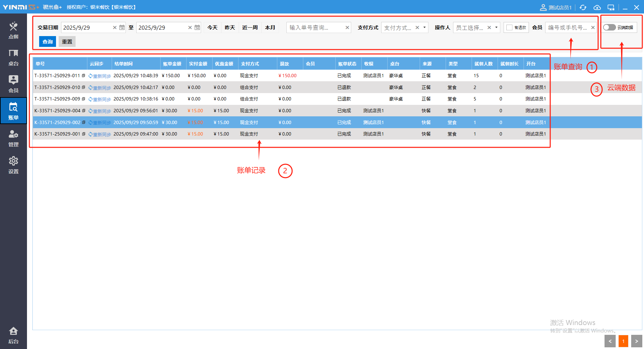The image size is (644, 349).
Task: Click the 重置 reset button
Action: click(x=67, y=41)
